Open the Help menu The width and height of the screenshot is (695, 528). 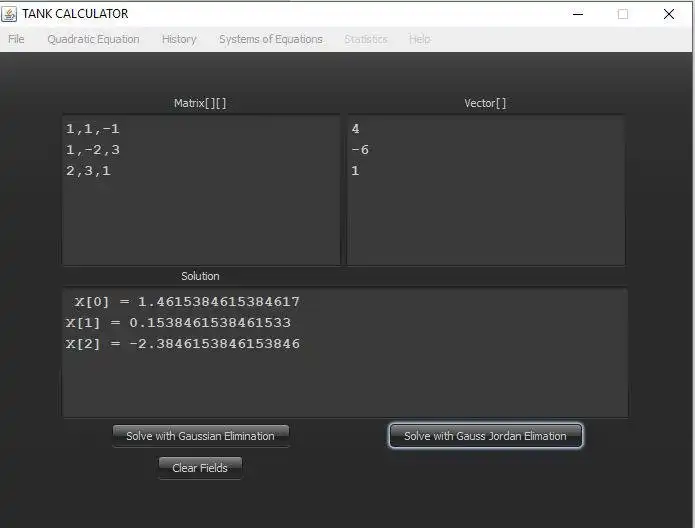(419, 39)
